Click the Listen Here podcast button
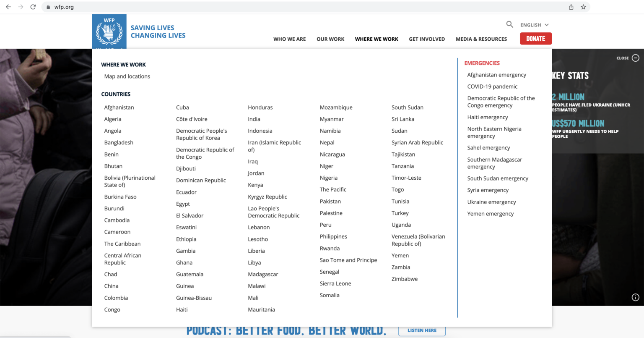Screen dimensions: 644x338 422,330
